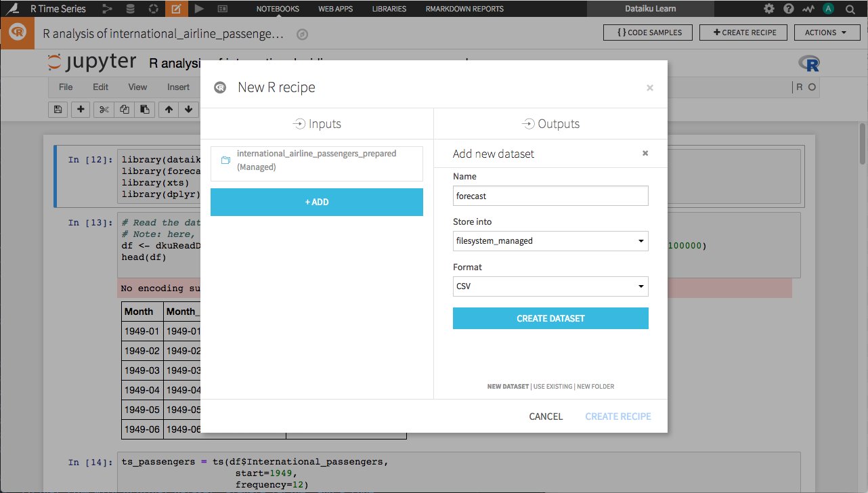Click the R Time Series project name
The height and width of the screenshot is (493, 868).
coord(58,9)
